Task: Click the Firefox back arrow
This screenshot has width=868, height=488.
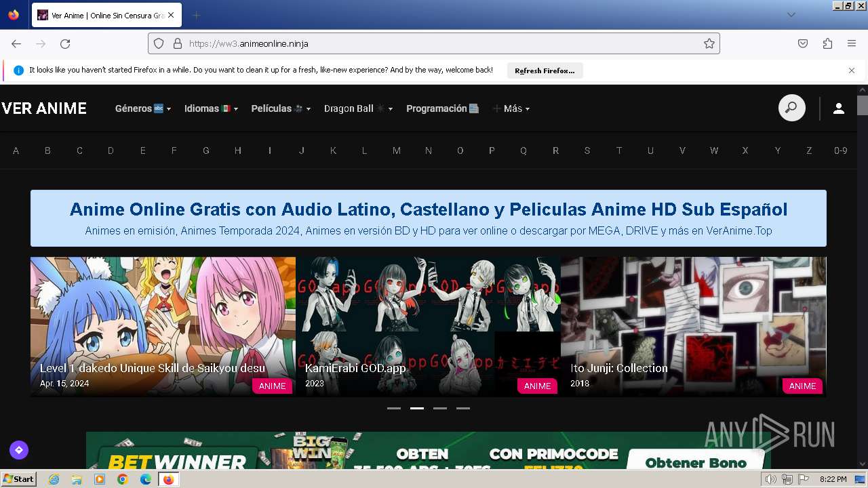Action: 16,43
